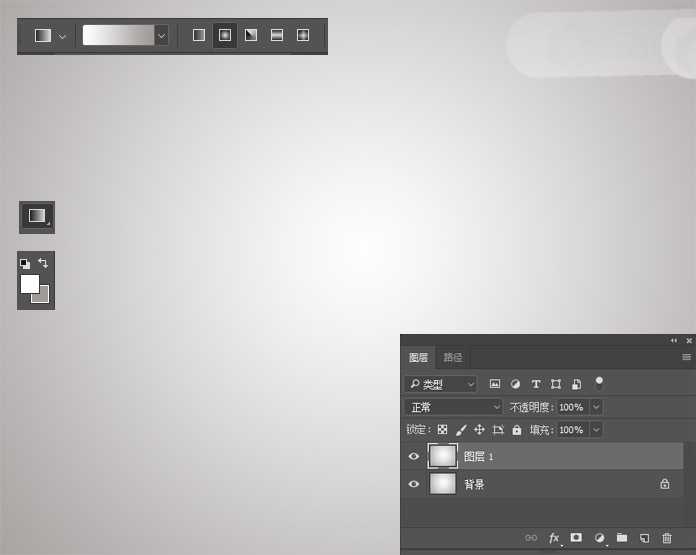Choose the angle gradient style icon
The width and height of the screenshot is (696, 555).
pyautogui.click(x=251, y=35)
